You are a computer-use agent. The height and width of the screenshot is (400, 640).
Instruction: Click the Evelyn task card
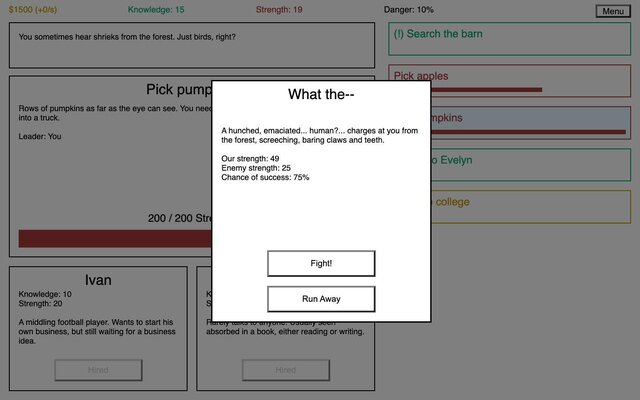531,164
